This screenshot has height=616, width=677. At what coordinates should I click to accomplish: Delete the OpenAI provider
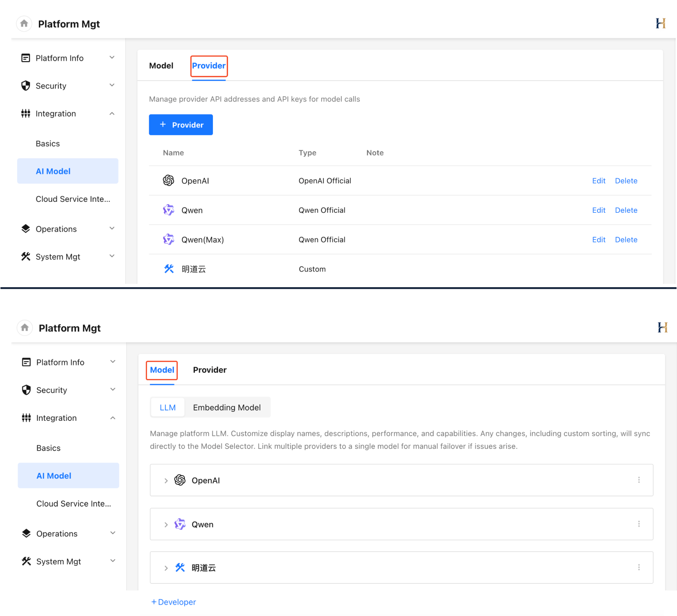[x=626, y=181]
